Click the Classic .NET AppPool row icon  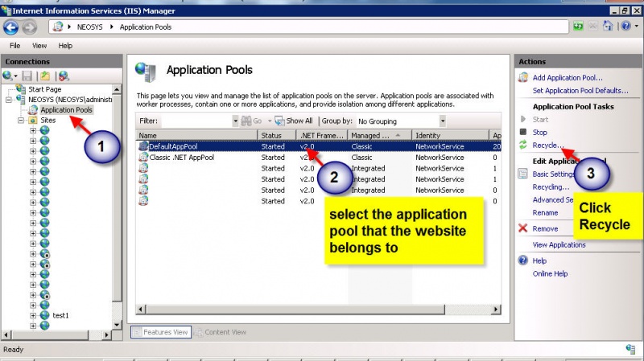point(143,157)
